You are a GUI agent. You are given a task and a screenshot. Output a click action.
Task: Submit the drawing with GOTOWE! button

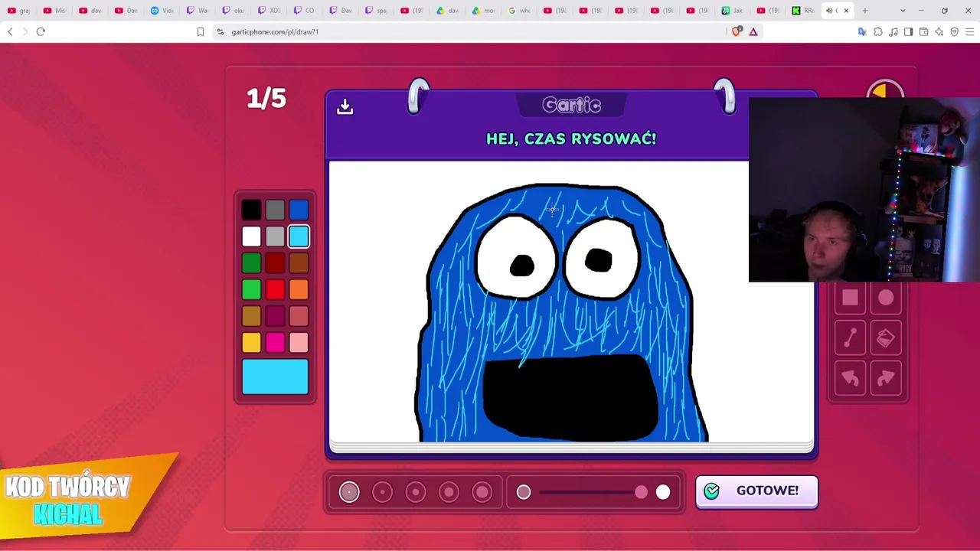click(756, 491)
